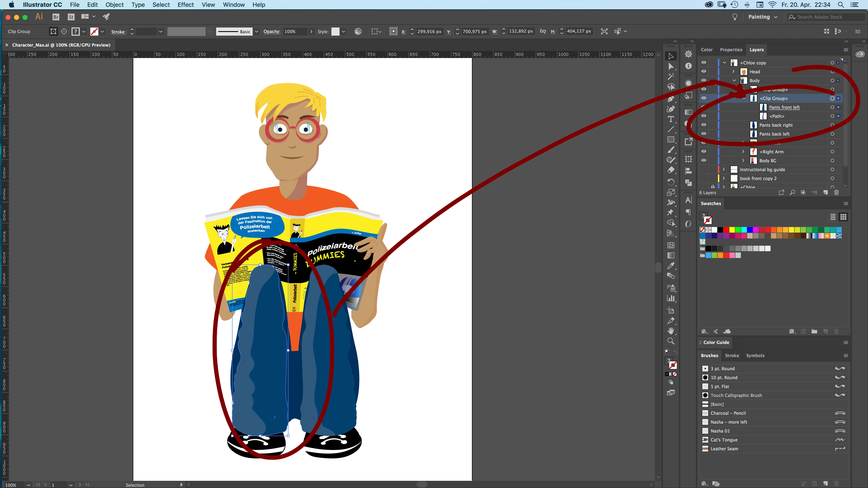Select the Rectangle tool
Image resolution: width=868 pixels, height=488 pixels.
pos(671,139)
